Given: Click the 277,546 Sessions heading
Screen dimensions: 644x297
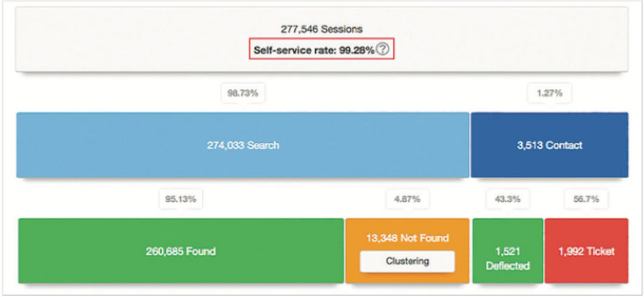Looking at the screenshot, I should [321, 29].
